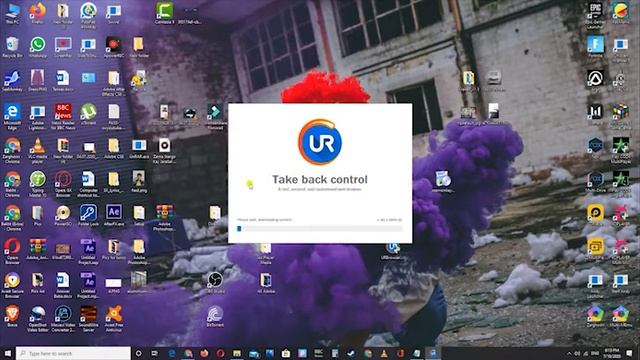Select the WhatsApp desktop shortcut

(x=38, y=47)
